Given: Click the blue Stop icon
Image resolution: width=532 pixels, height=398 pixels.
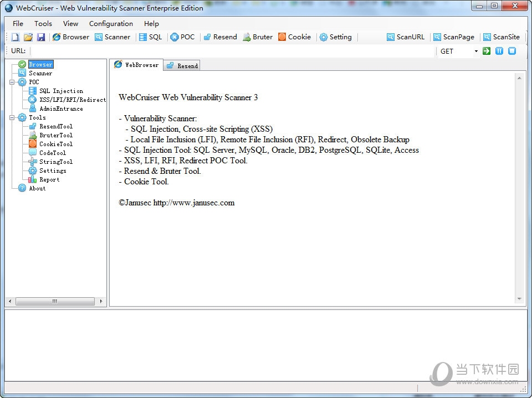Looking at the screenshot, I should (512, 51).
